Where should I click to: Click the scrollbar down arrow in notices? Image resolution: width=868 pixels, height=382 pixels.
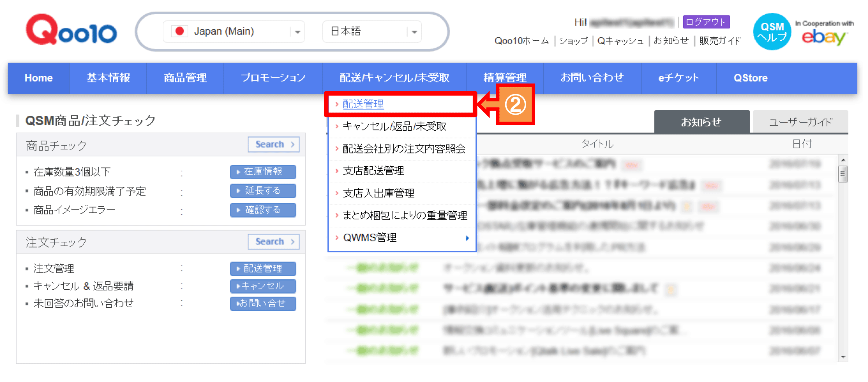pos(843,357)
